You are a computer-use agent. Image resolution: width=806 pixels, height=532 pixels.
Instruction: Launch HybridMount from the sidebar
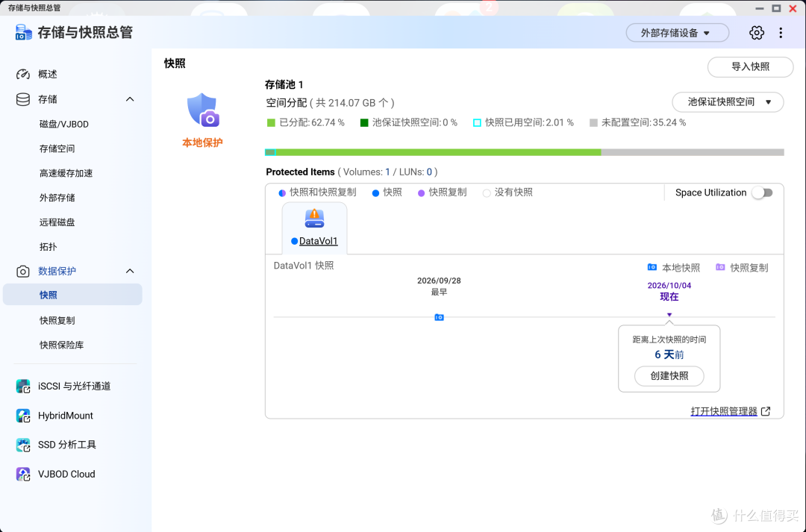pyautogui.click(x=65, y=416)
